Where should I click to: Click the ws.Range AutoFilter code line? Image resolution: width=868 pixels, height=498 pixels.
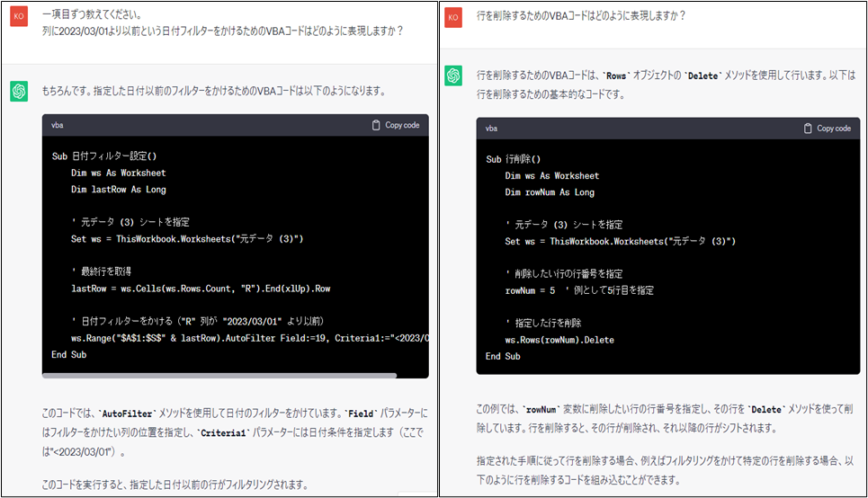click(250, 338)
